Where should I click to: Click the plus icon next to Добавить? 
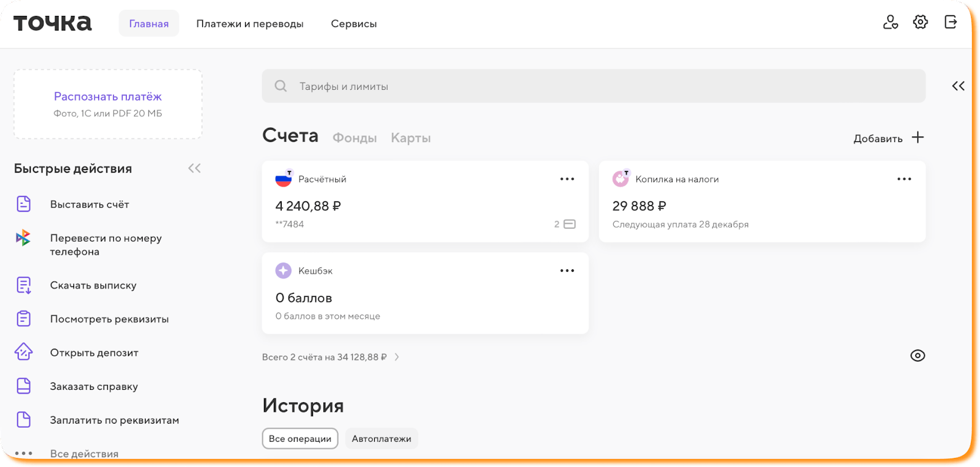(x=918, y=138)
